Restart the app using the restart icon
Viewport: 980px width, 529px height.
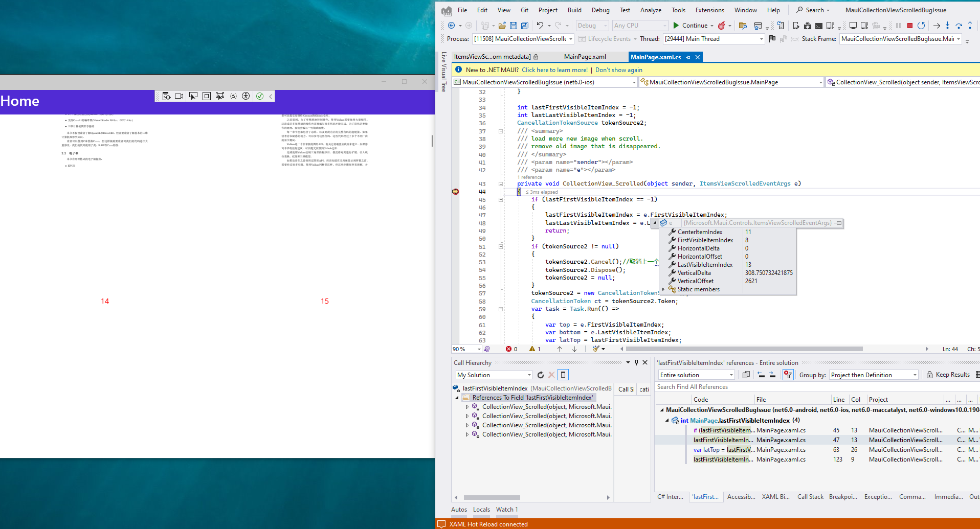(922, 25)
